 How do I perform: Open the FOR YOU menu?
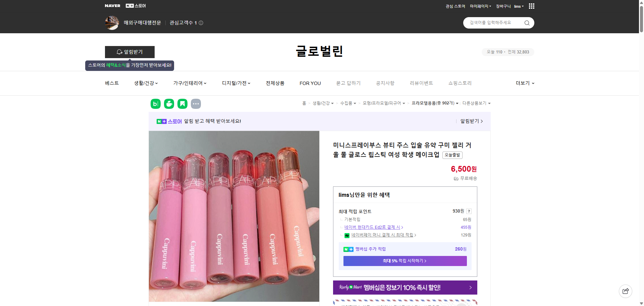[x=310, y=83]
